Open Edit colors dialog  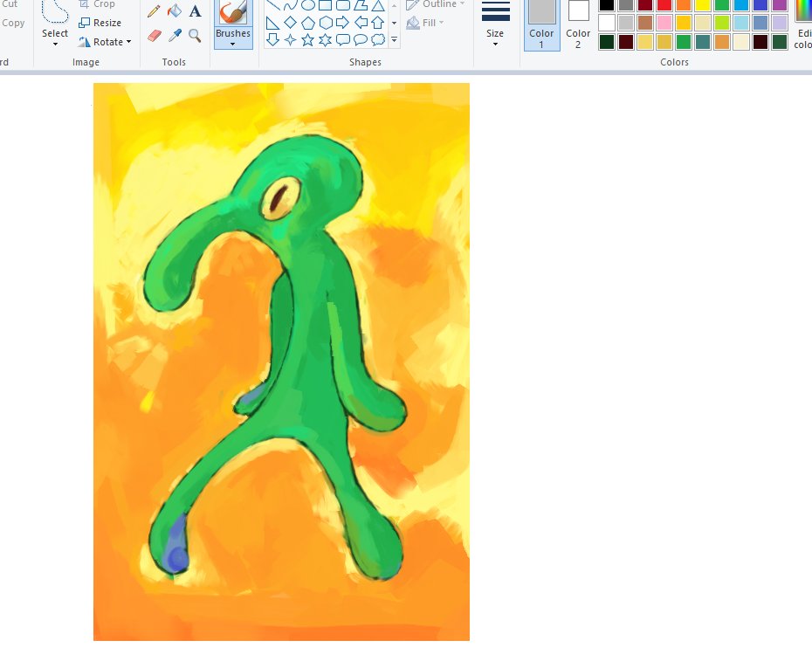pos(802,24)
